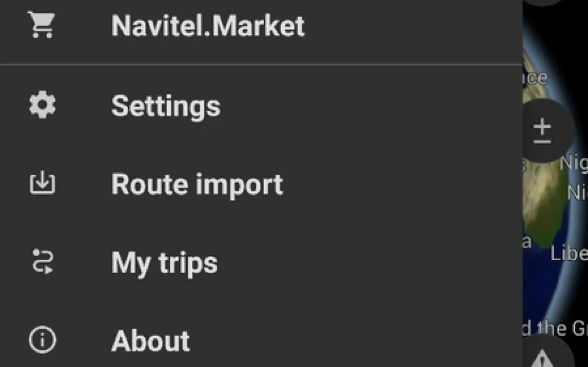The height and width of the screenshot is (367, 588).
Task: Click the shopping cart icon
Action: coord(42,25)
